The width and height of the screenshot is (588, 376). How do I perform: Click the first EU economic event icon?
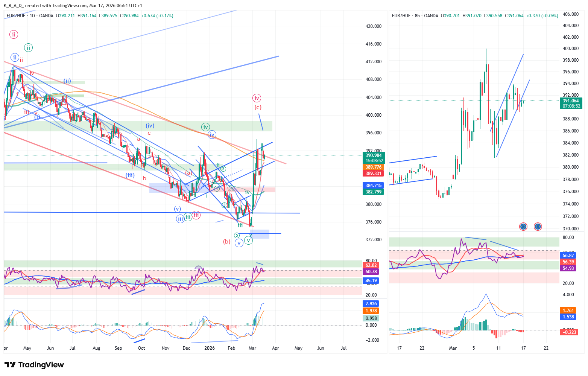point(523,227)
